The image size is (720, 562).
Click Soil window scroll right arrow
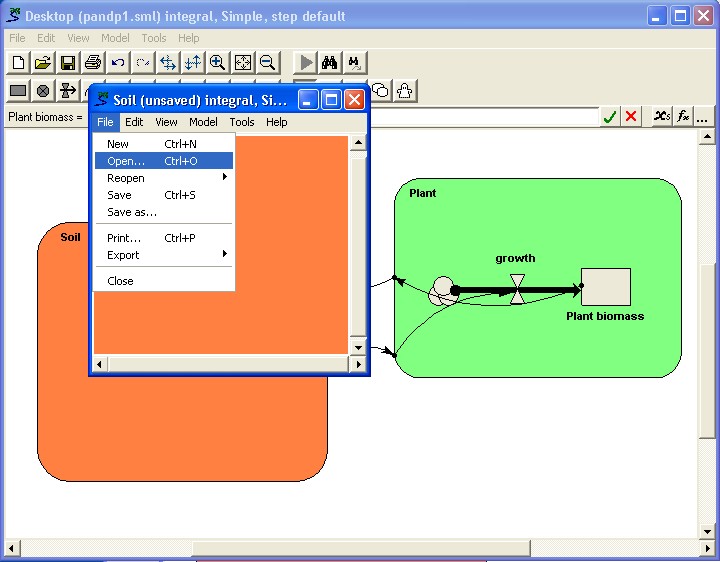click(358, 364)
